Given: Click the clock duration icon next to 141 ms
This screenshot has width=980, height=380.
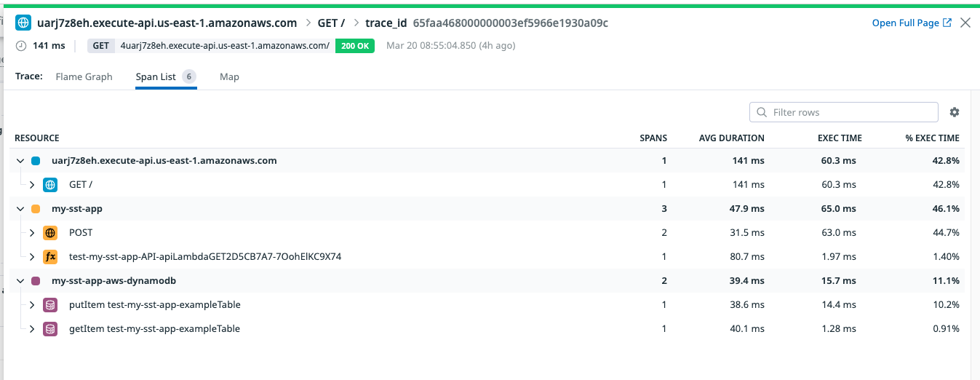Looking at the screenshot, I should (x=21, y=45).
